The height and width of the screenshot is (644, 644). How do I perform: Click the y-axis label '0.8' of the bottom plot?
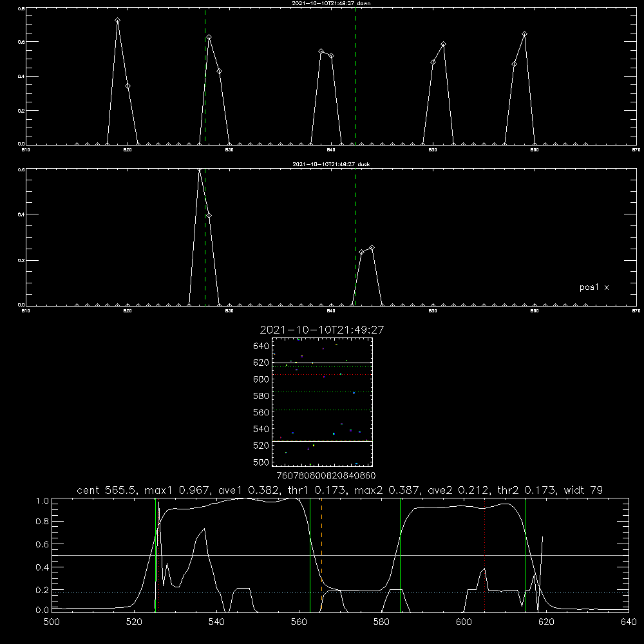click(x=43, y=522)
